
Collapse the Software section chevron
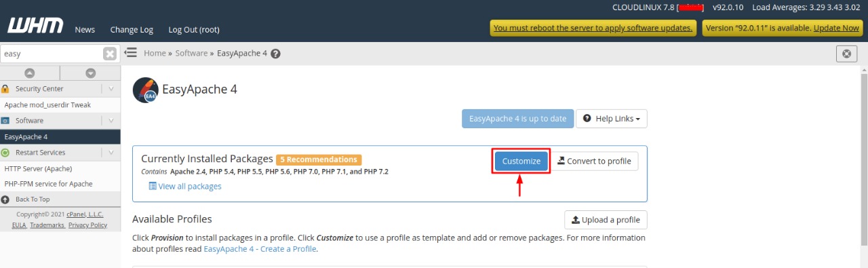pos(111,121)
